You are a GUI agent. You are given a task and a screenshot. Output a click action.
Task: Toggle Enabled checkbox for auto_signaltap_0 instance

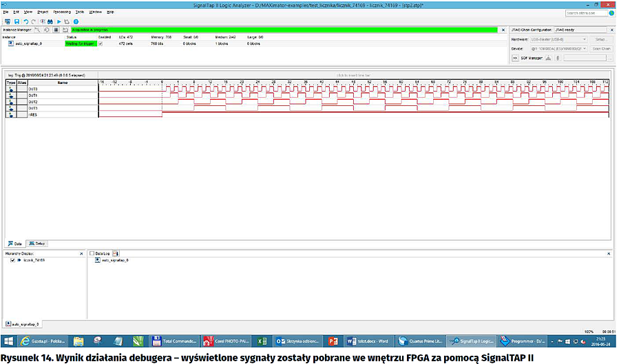pyautogui.click(x=101, y=43)
